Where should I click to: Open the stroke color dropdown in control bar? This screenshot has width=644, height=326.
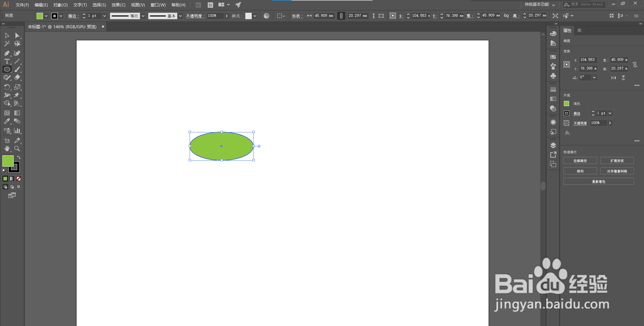pyautogui.click(x=61, y=16)
